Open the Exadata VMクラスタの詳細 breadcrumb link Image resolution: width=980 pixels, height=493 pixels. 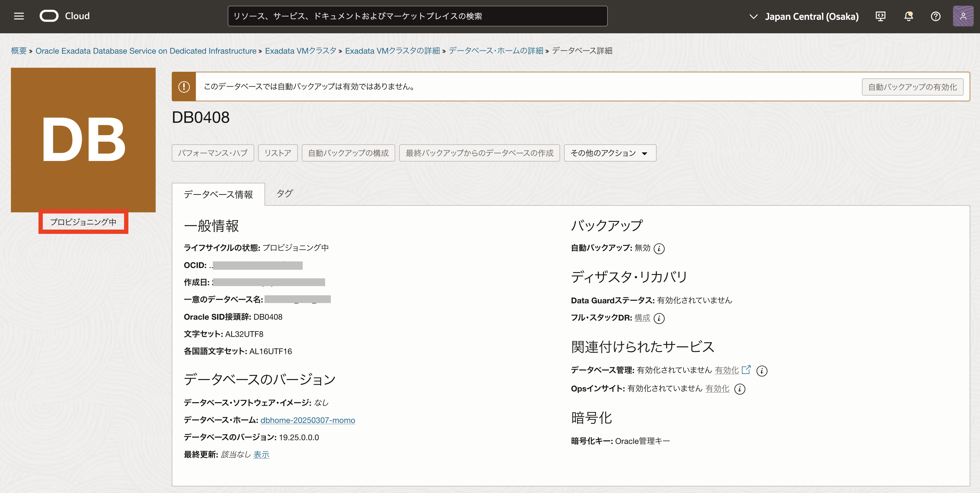392,51
